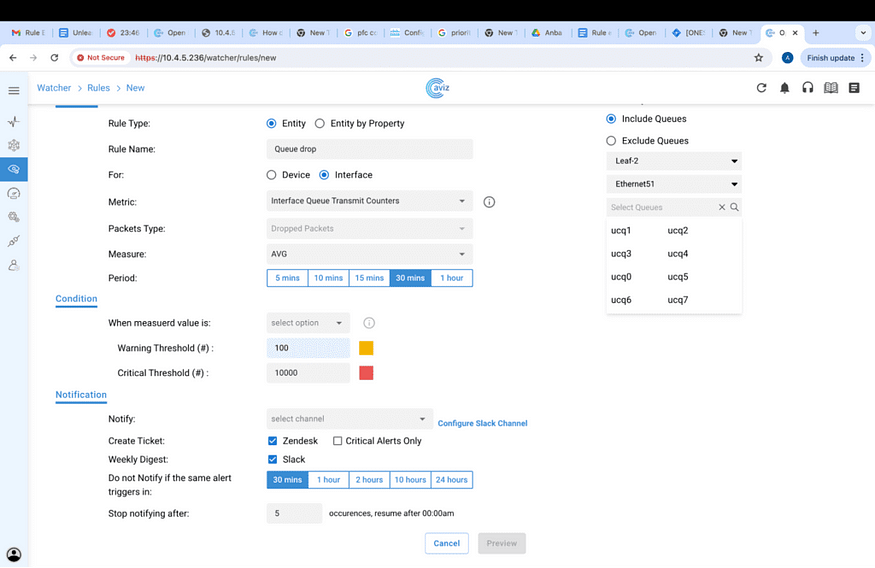Click the Preview button
This screenshot has width=875, height=568.
(502, 543)
